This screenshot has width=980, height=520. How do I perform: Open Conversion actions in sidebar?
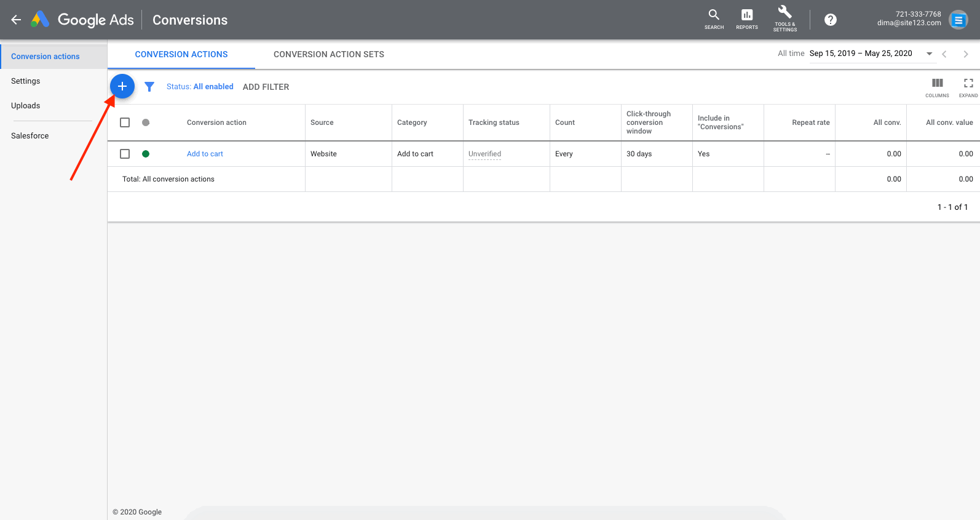[x=53, y=57]
